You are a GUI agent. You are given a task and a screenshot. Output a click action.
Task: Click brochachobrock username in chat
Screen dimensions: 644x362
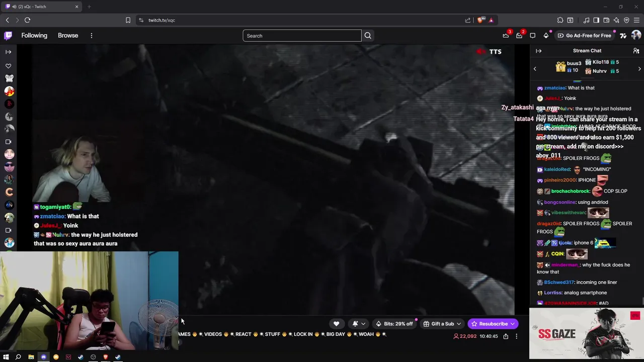click(570, 191)
